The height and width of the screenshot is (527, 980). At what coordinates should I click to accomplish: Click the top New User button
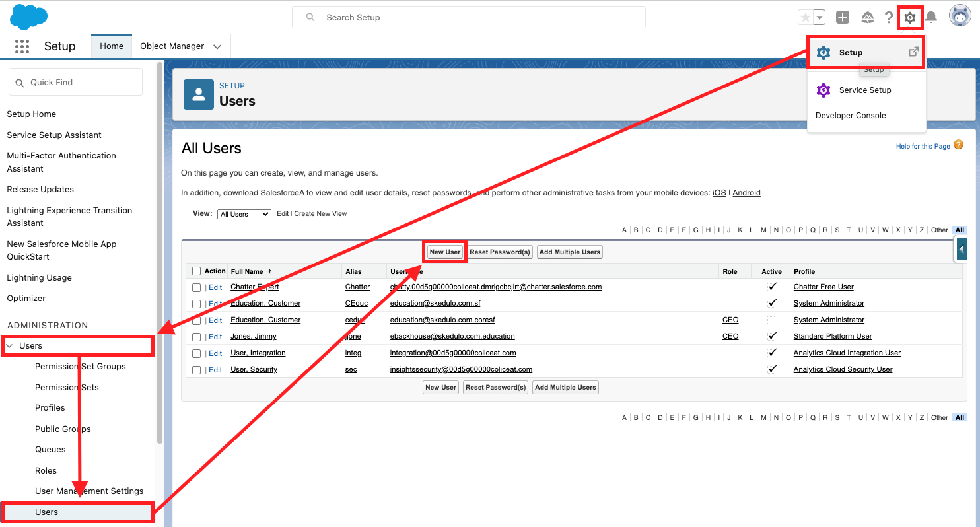coord(444,252)
